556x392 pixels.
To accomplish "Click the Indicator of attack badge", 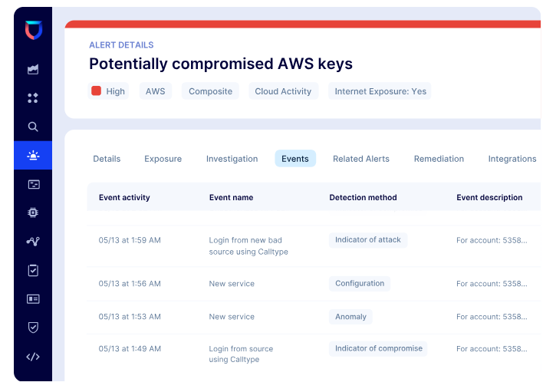I will pyautogui.click(x=368, y=240).
